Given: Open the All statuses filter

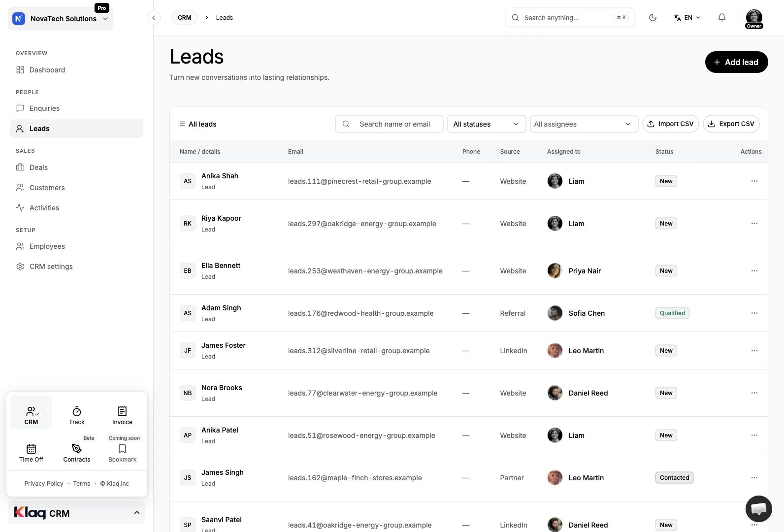Looking at the screenshot, I should point(486,124).
